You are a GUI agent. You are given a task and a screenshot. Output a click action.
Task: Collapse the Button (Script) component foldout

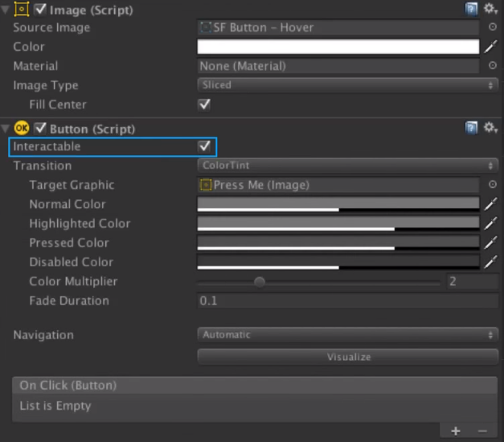[x=6, y=129]
